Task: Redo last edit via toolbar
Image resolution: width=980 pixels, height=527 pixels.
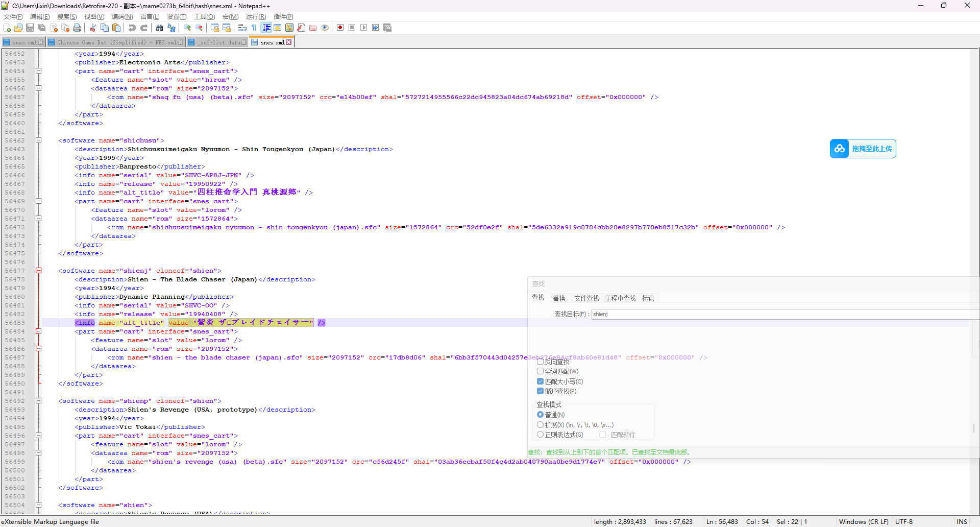Action: click(144, 28)
